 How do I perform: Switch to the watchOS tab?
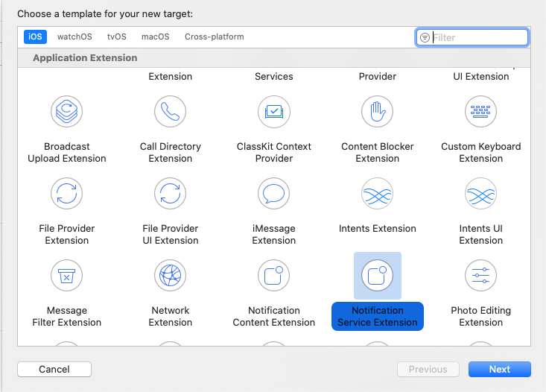(x=74, y=37)
